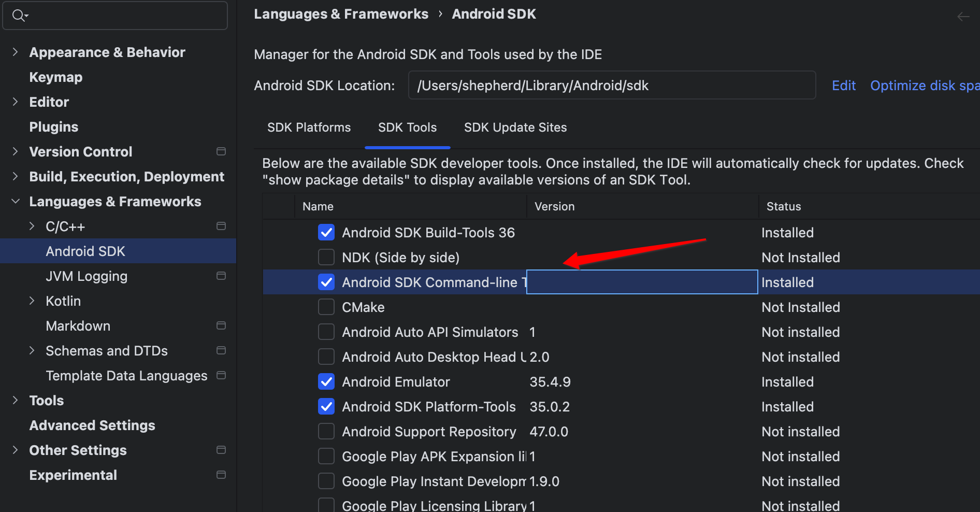The image size is (980, 512).
Task: Check Google Play Instant Development checkbox
Action: click(x=326, y=481)
